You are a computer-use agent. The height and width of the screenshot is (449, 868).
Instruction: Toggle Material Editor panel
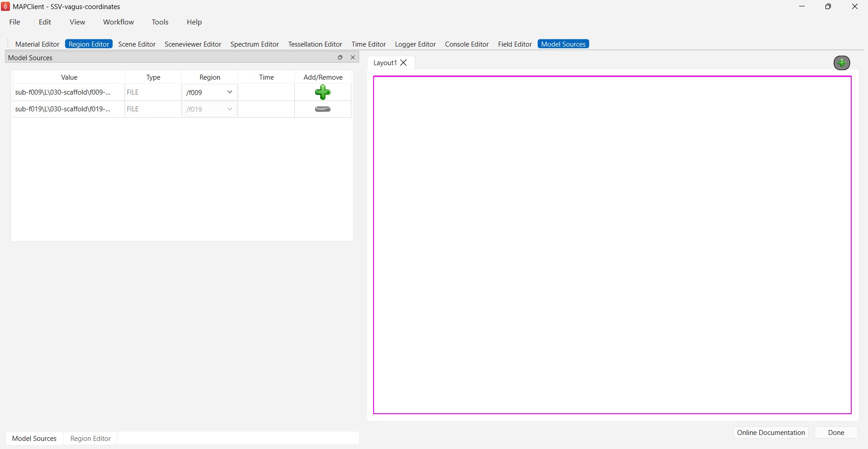tap(37, 44)
